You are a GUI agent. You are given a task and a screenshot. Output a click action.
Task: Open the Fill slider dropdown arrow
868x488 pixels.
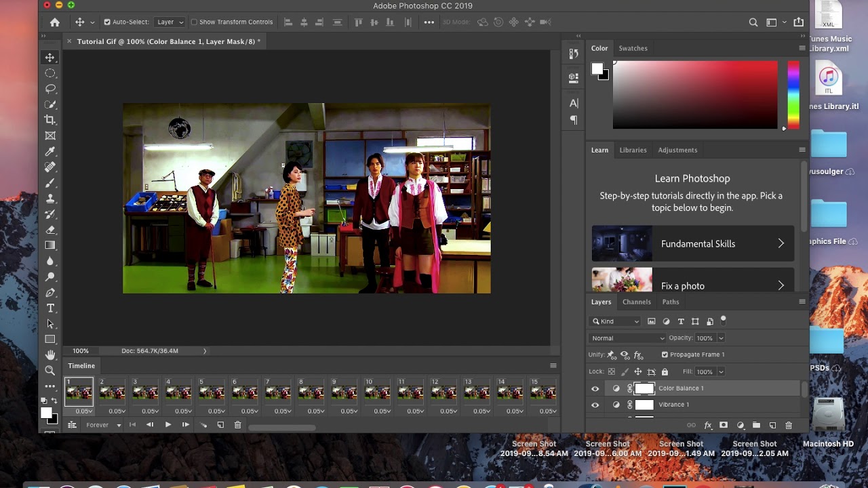(721, 371)
